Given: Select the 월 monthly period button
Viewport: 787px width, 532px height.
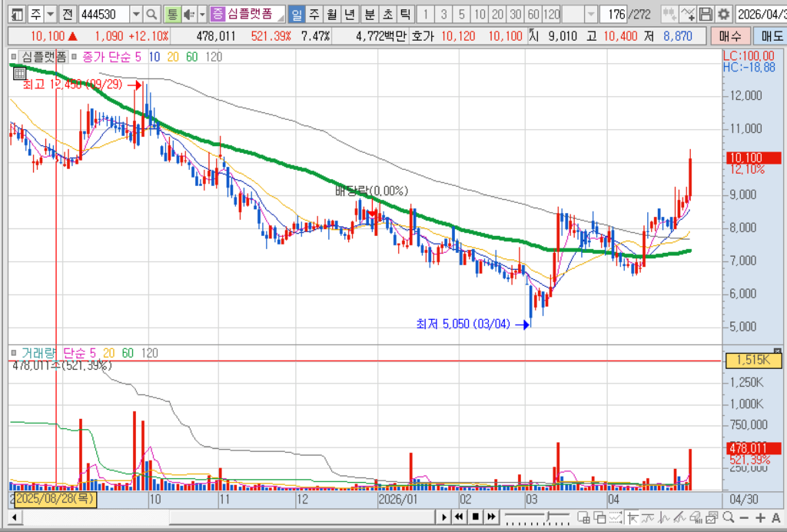Looking at the screenshot, I should pos(332,14).
